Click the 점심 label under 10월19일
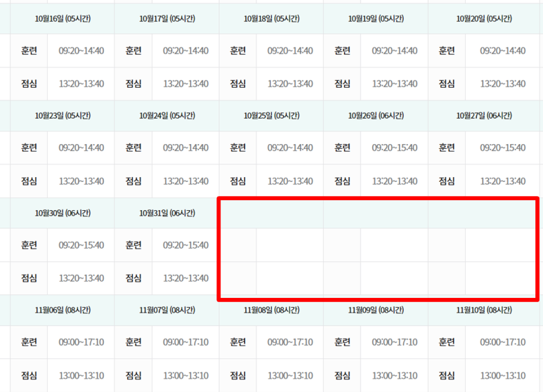 click(x=343, y=84)
